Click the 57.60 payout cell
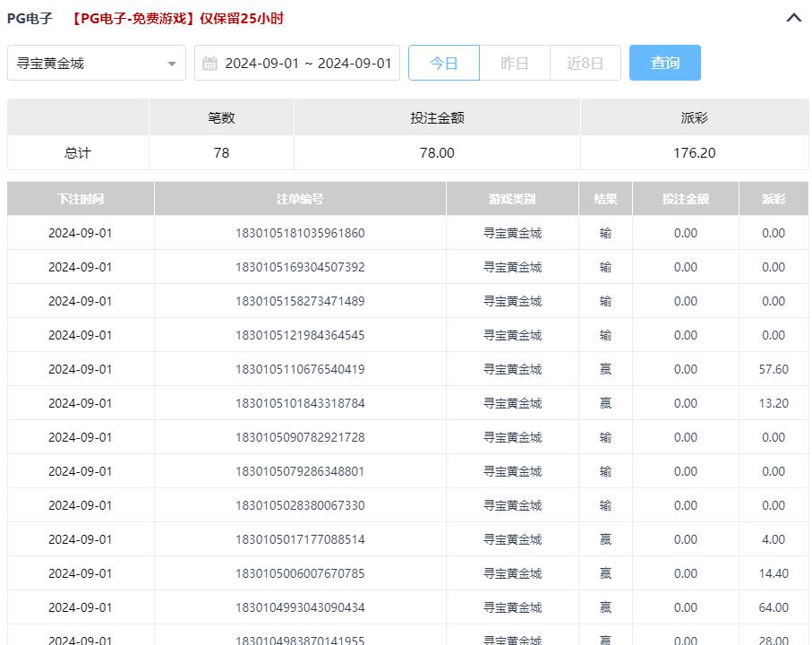The image size is (812, 645). click(774, 369)
